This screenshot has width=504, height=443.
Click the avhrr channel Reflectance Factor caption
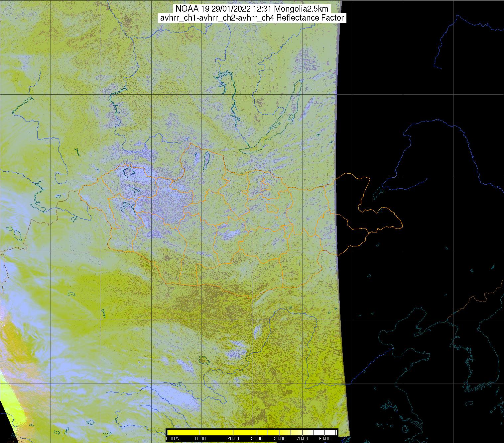pyautogui.click(x=252, y=18)
